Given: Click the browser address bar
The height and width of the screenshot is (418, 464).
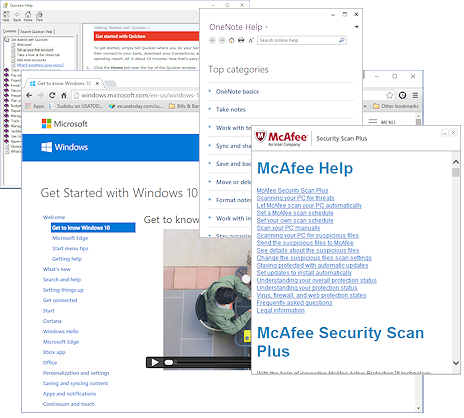Looking at the screenshot, I should 135,96.
